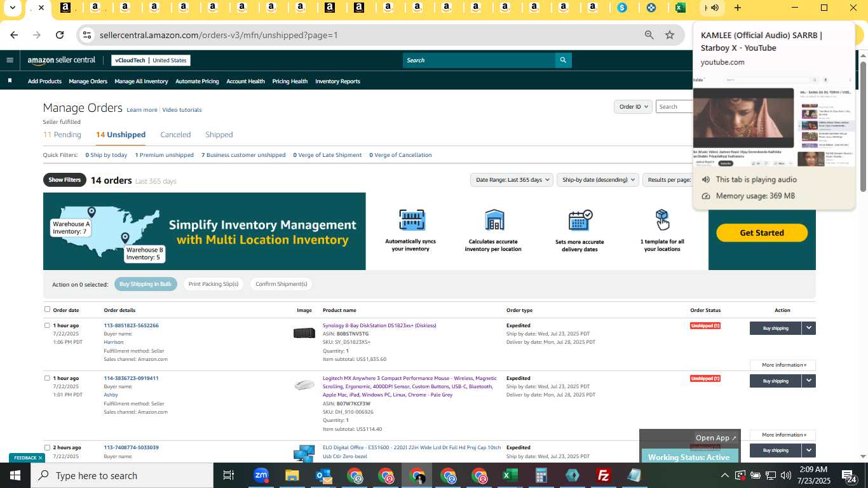The width and height of the screenshot is (868, 488).
Task: Open Task View on the taskbar
Action: [229, 475]
